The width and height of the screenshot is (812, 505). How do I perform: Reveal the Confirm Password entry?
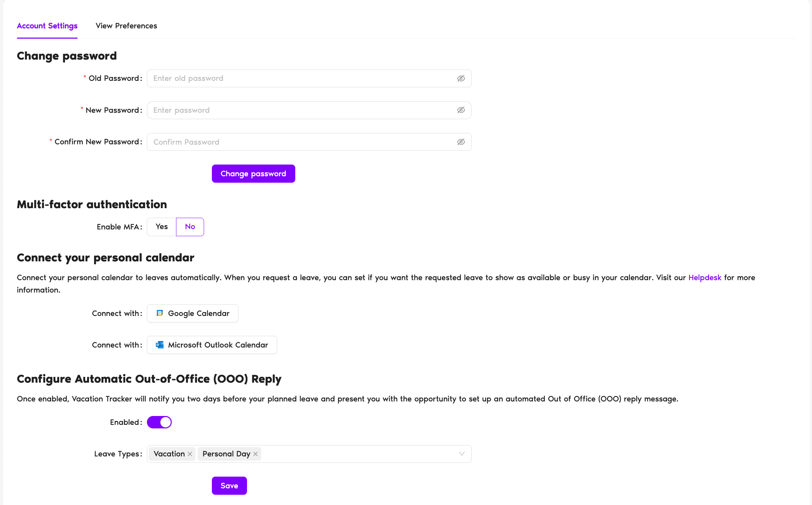point(461,141)
